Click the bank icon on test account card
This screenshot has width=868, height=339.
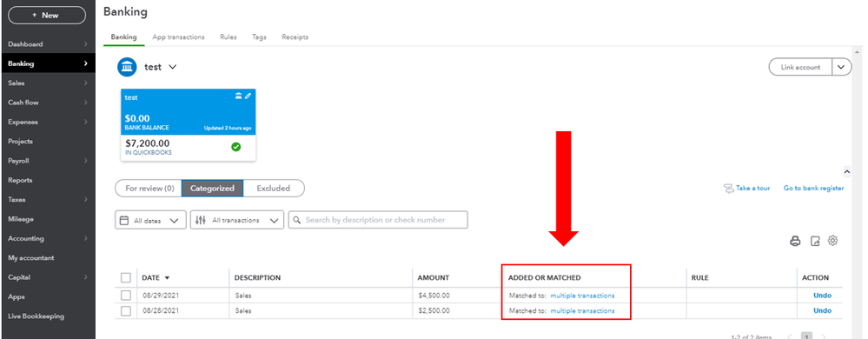pyautogui.click(x=239, y=96)
